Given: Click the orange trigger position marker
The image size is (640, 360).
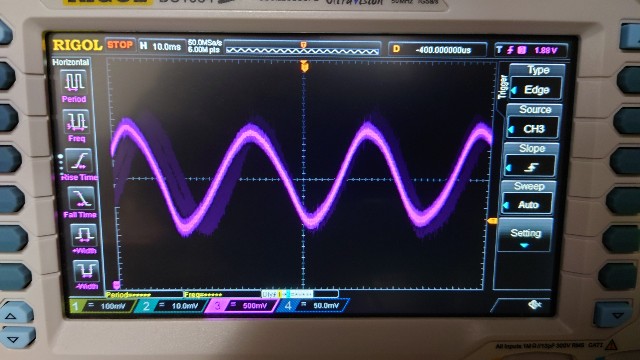Looking at the screenshot, I should 304,66.
